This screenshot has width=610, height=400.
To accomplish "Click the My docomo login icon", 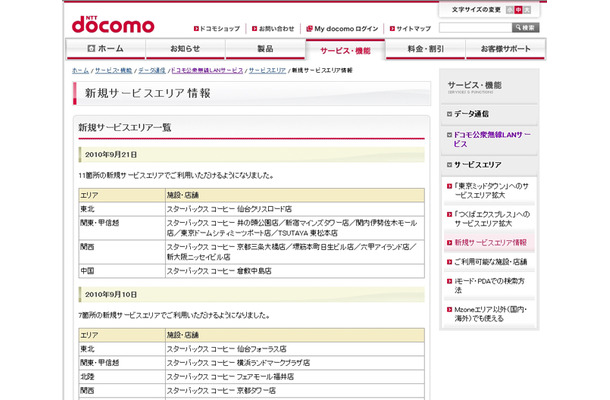I will click(x=309, y=28).
